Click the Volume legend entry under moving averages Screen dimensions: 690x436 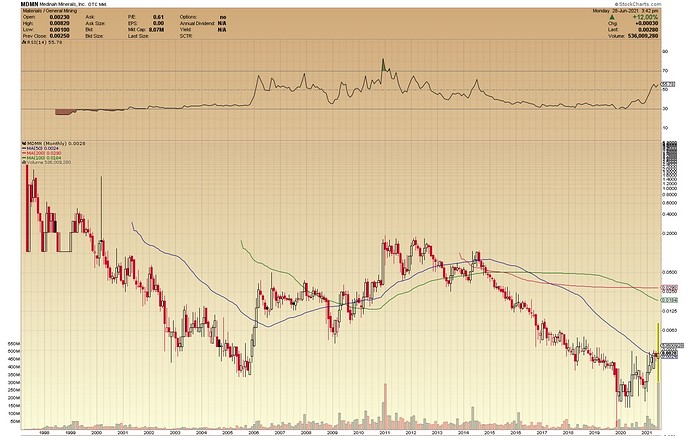click(x=46, y=162)
